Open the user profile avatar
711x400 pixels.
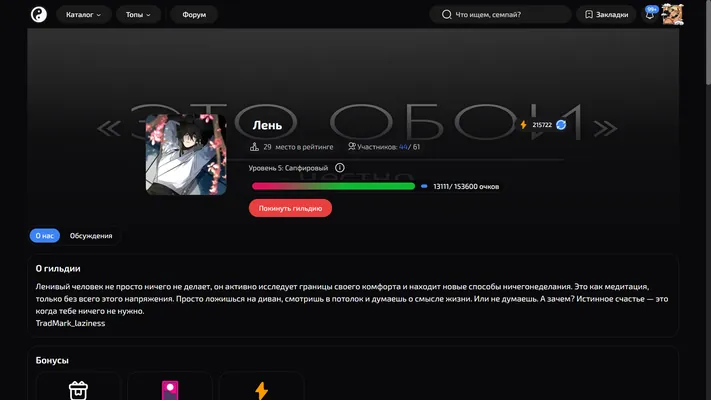(x=672, y=15)
